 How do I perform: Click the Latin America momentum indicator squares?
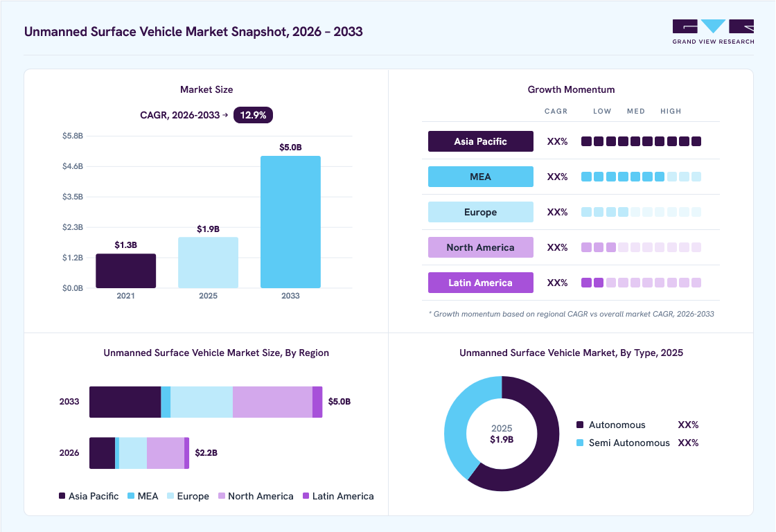pyautogui.click(x=641, y=283)
